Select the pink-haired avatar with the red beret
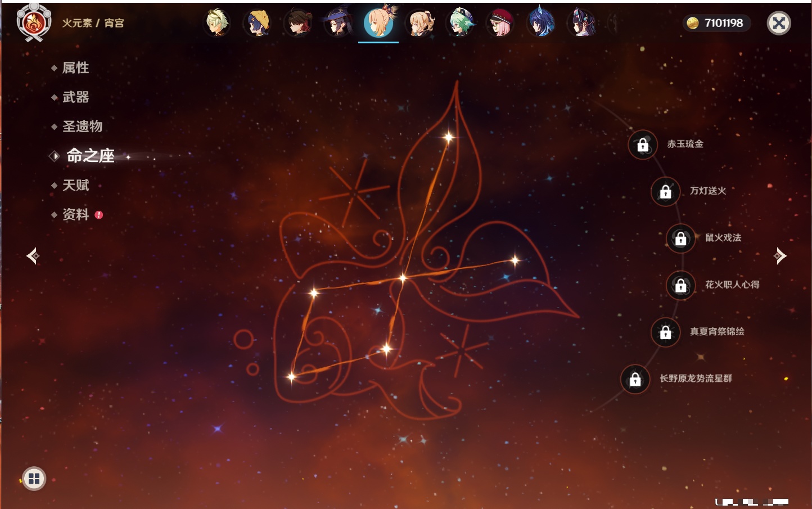The image size is (812, 509). [500, 23]
